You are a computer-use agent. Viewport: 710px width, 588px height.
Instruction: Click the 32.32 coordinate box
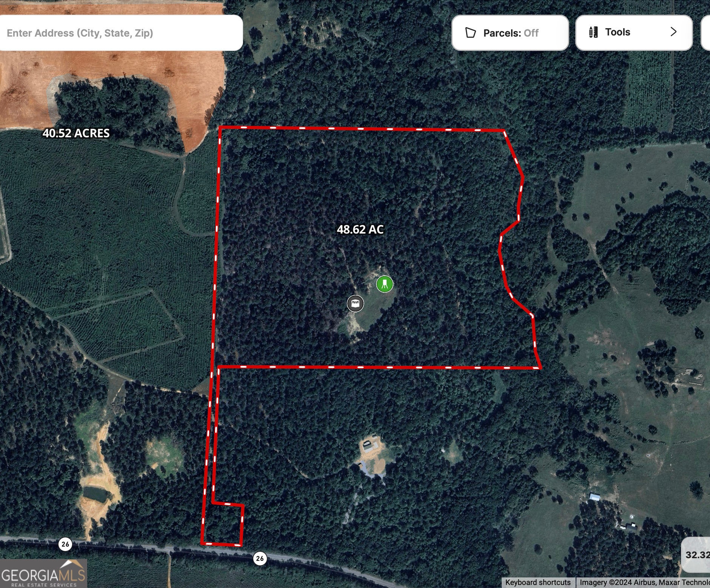click(x=697, y=555)
